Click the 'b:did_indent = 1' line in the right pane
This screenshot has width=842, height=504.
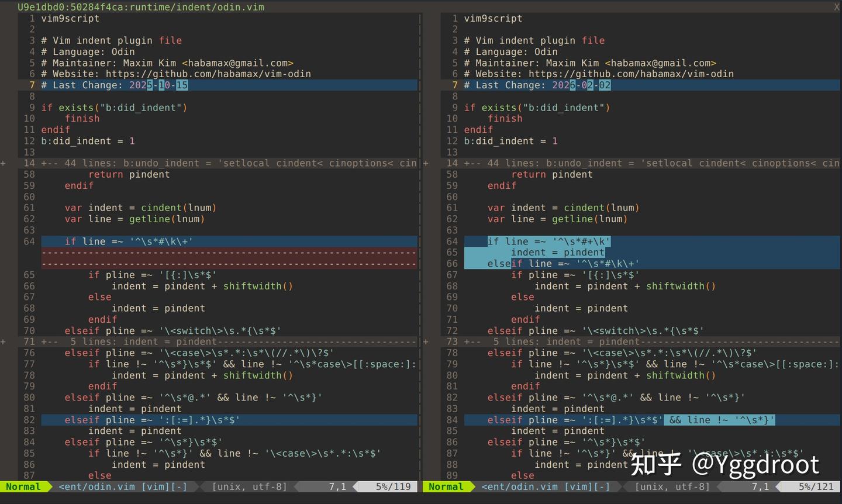(x=510, y=141)
